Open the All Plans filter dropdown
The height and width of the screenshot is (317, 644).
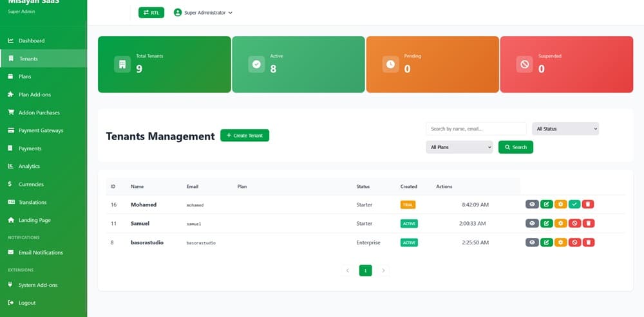tap(459, 147)
